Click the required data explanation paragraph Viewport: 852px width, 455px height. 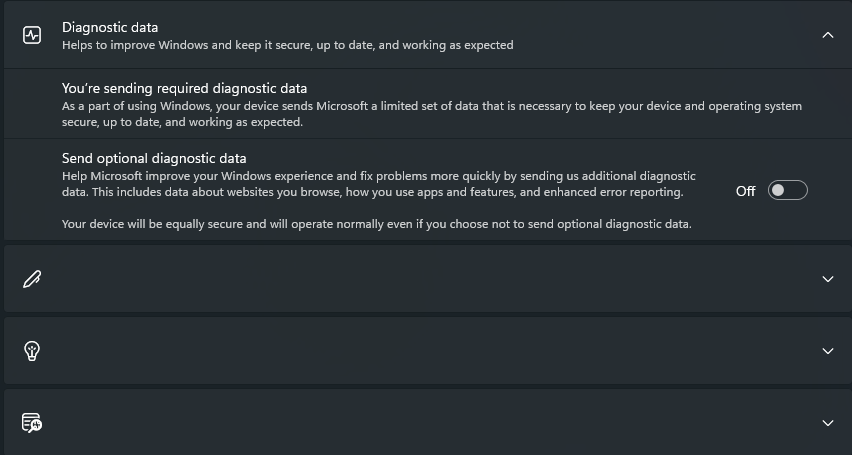pos(432,114)
